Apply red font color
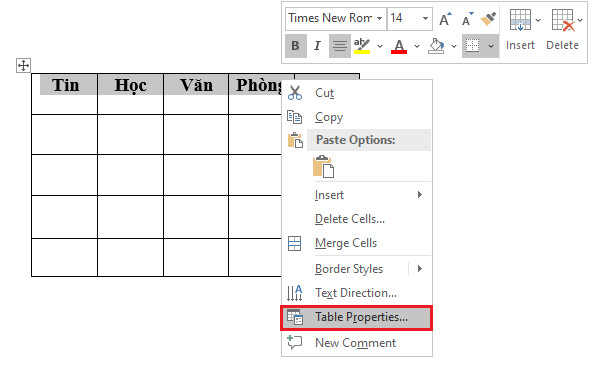 coord(399,46)
